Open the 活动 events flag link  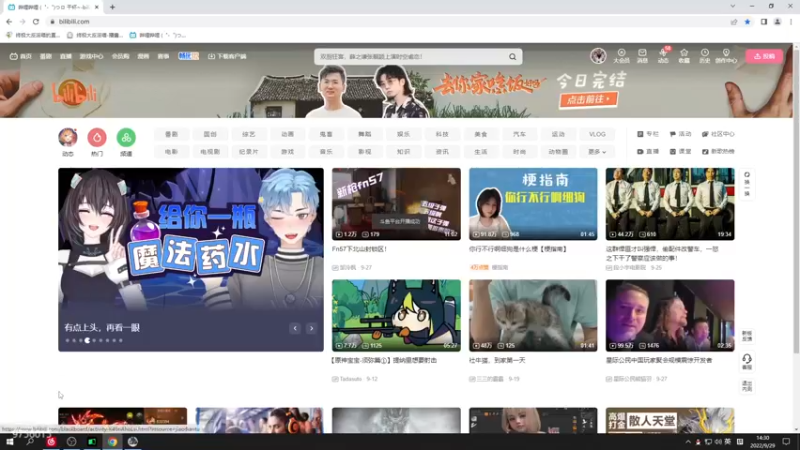680,134
